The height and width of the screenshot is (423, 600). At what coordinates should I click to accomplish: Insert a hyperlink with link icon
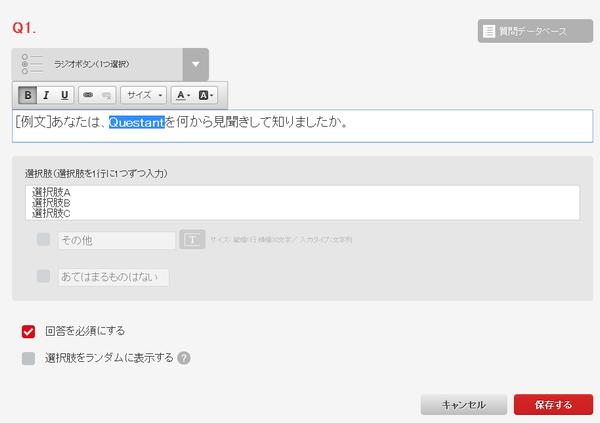coord(87,95)
